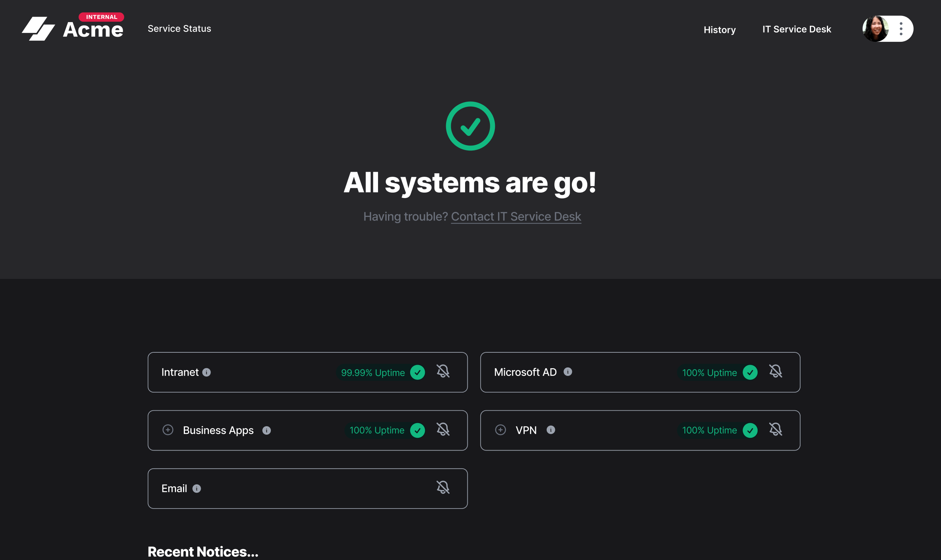Click the Service Status heading
Viewport: 941px width, 560px height.
[x=179, y=28]
